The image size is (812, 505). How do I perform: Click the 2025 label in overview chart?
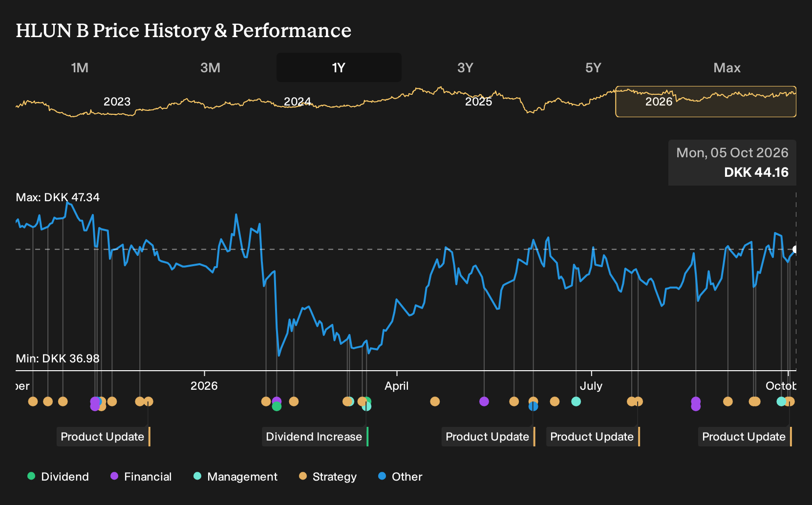pyautogui.click(x=478, y=102)
